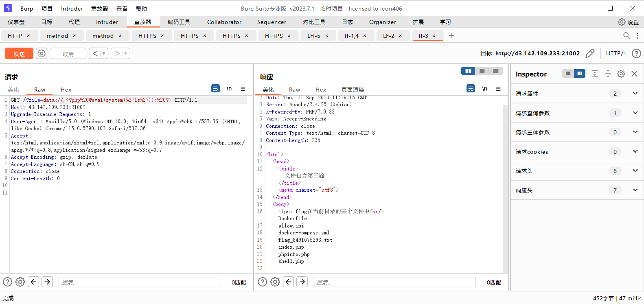
Task: Open the 编码工具 decoder tab
Action: [x=179, y=22]
